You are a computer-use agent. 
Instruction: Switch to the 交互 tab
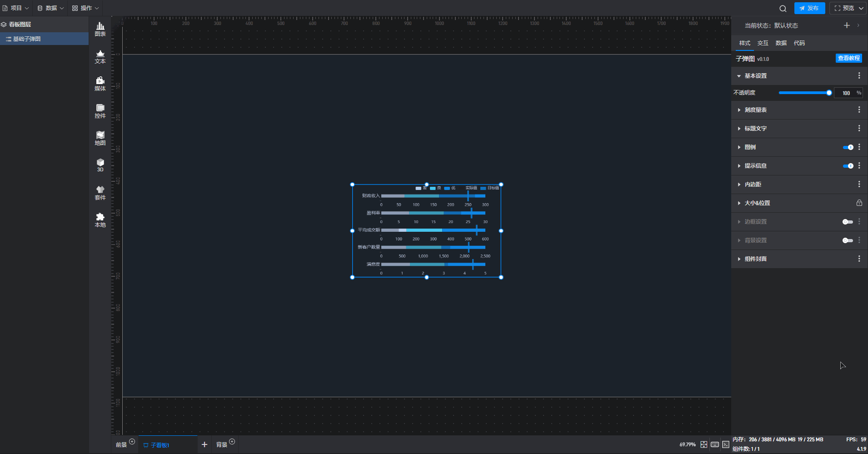763,43
